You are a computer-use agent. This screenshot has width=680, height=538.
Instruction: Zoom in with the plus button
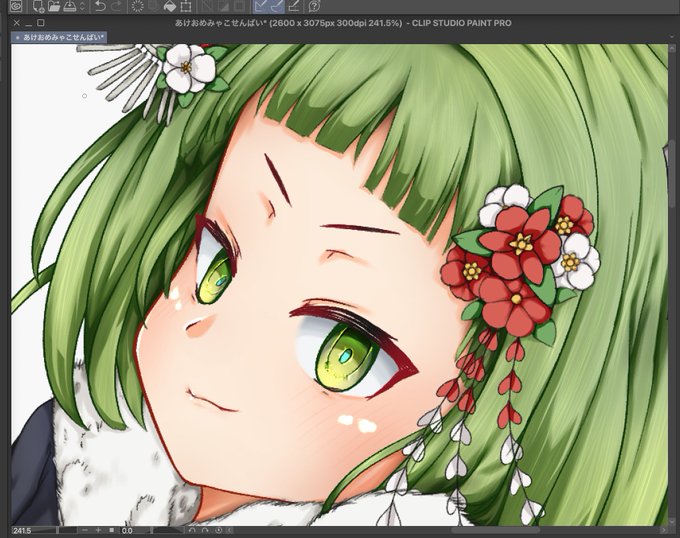(x=98, y=531)
